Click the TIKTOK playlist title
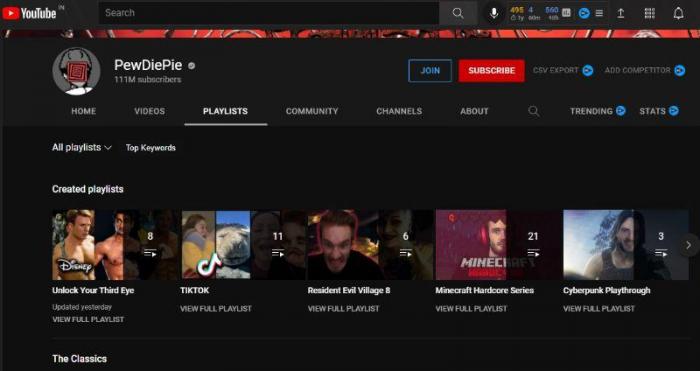This screenshot has height=371, width=700. (x=195, y=290)
